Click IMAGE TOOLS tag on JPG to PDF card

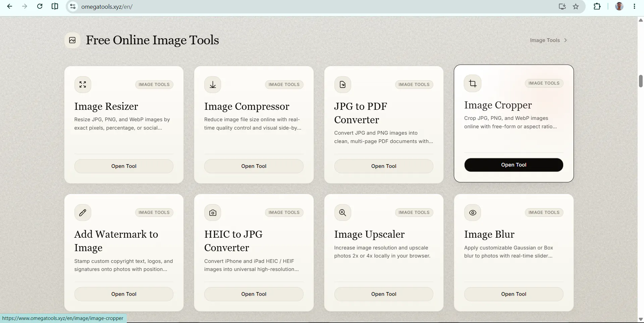pyautogui.click(x=414, y=85)
